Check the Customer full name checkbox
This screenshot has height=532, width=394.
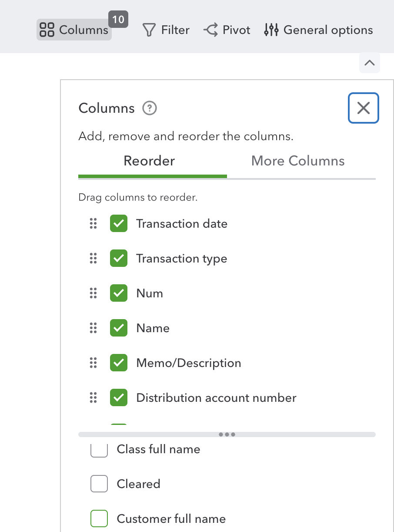tap(99, 519)
